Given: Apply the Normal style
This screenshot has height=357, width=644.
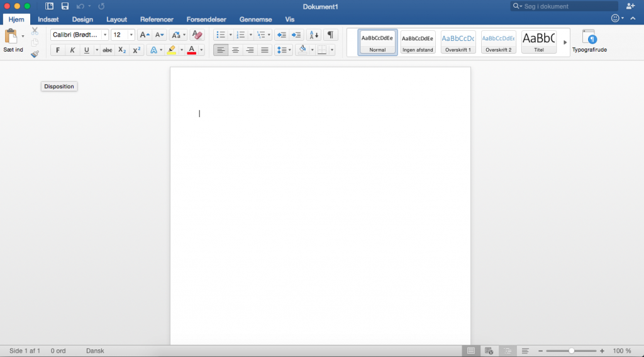Looking at the screenshot, I should (377, 42).
